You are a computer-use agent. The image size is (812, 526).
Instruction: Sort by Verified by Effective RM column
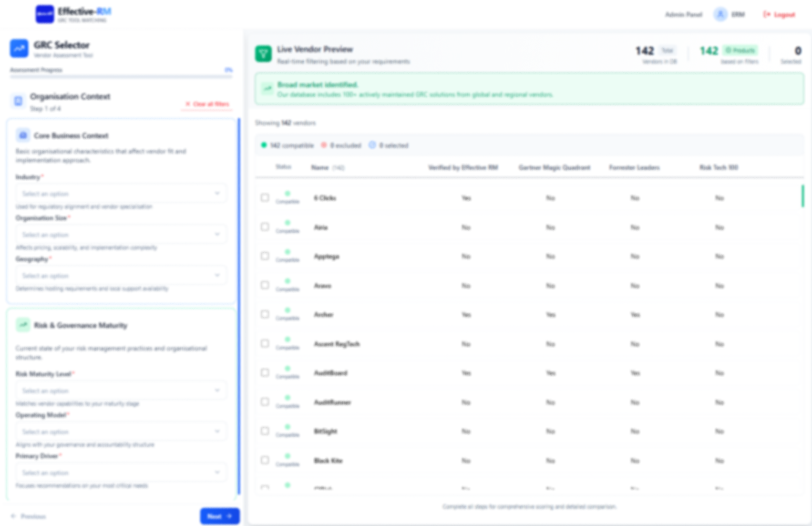click(x=463, y=168)
